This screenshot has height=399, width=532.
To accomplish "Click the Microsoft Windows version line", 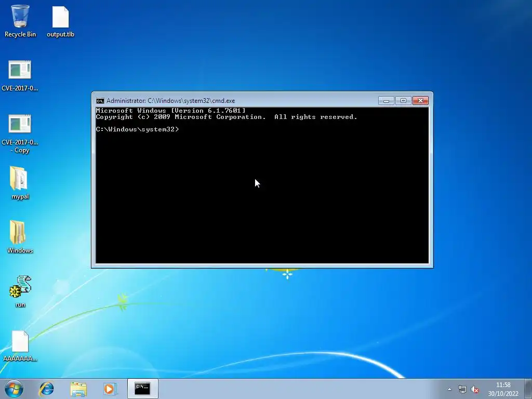I will point(170,111).
